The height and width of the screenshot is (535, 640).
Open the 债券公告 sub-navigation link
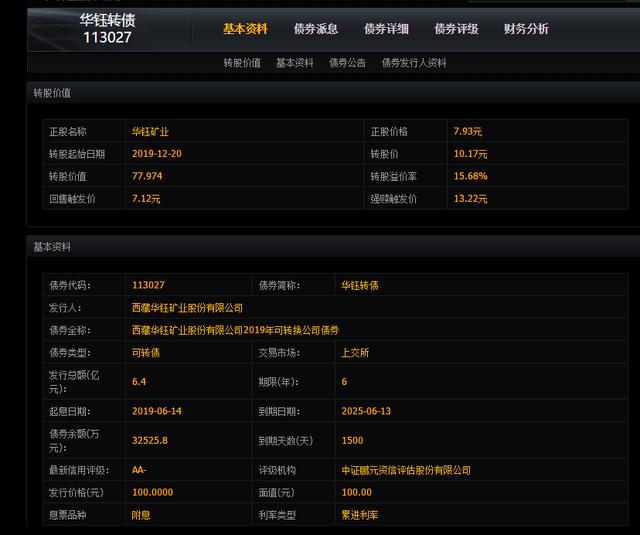(347, 63)
